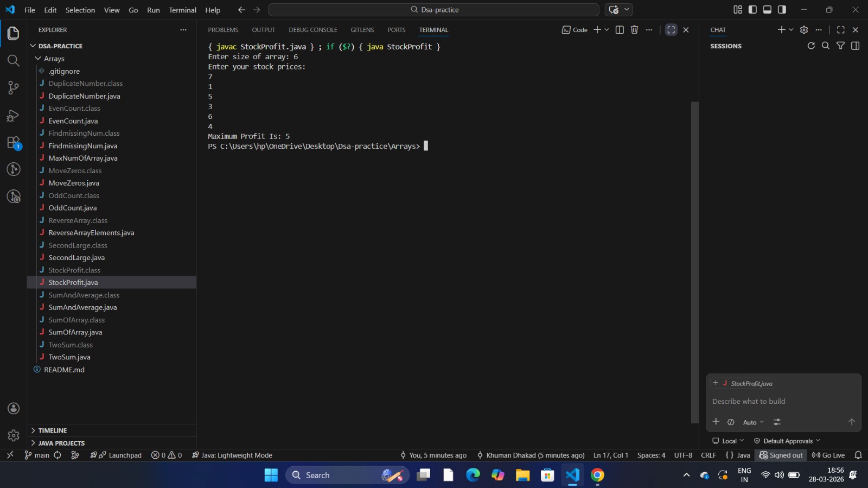
Task: Open the Manage gear in activity bar
Action: 14,435
